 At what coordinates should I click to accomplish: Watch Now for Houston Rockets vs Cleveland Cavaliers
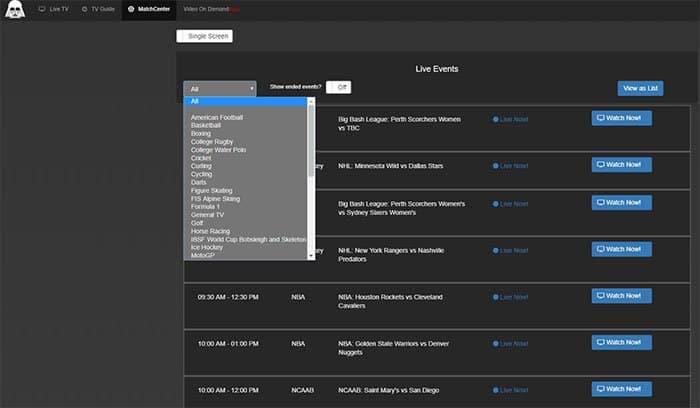[621, 296]
